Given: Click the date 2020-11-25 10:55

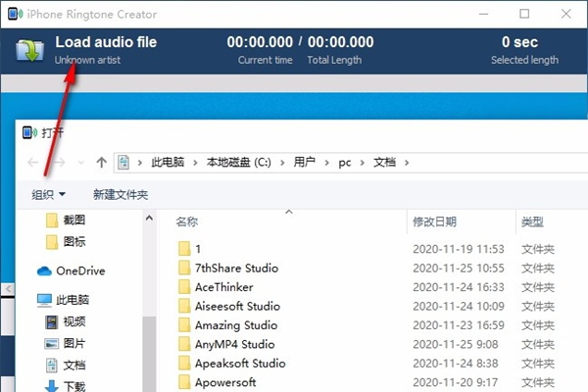Looking at the screenshot, I should click(x=459, y=269).
